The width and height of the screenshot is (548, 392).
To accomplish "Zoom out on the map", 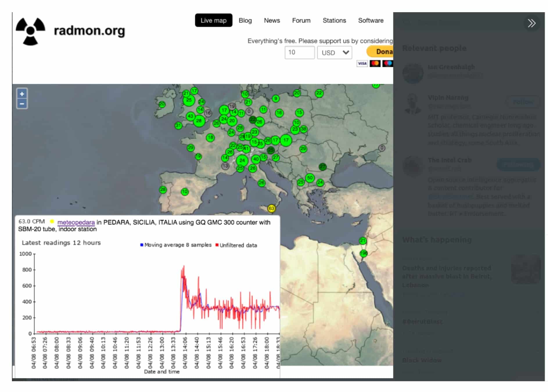I will (x=22, y=104).
